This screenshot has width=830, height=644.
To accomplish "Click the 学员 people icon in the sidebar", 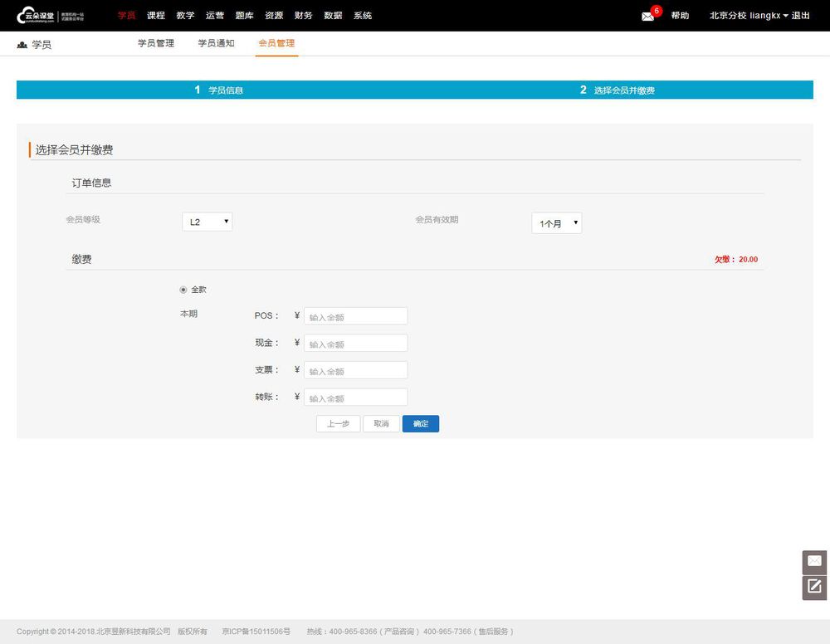I will [x=22, y=45].
